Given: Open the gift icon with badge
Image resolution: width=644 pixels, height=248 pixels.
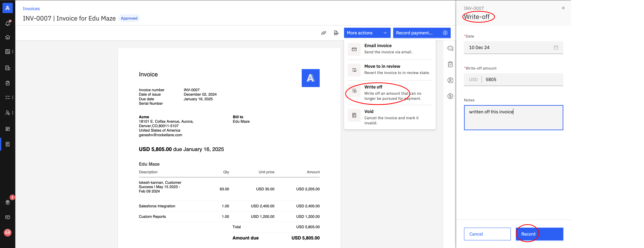Looking at the screenshot, I should pos(8,202).
